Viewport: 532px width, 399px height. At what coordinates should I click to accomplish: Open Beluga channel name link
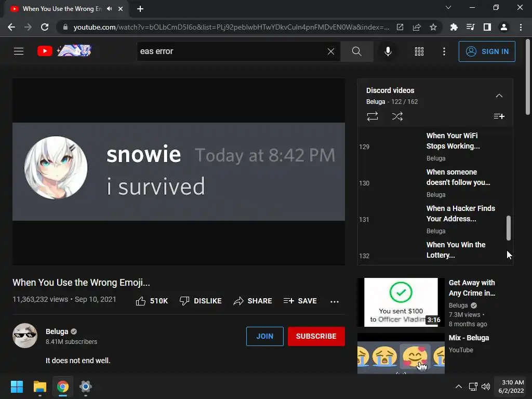click(57, 331)
